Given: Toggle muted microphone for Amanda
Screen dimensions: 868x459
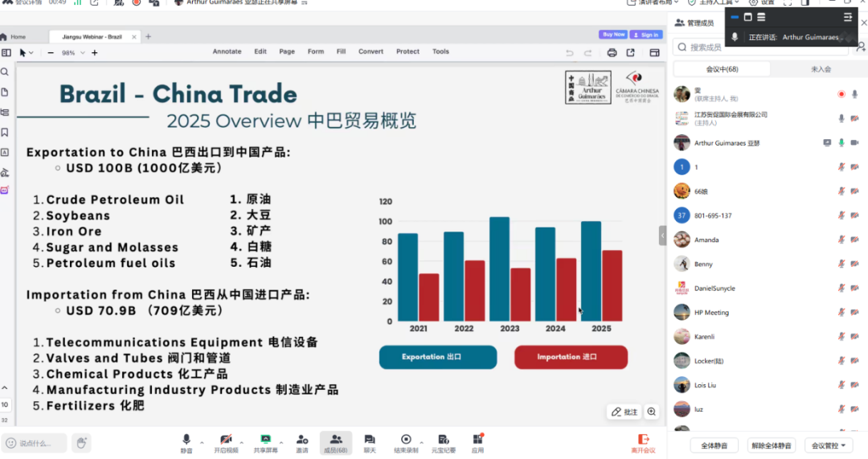Looking at the screenshot, I should 841,240.
